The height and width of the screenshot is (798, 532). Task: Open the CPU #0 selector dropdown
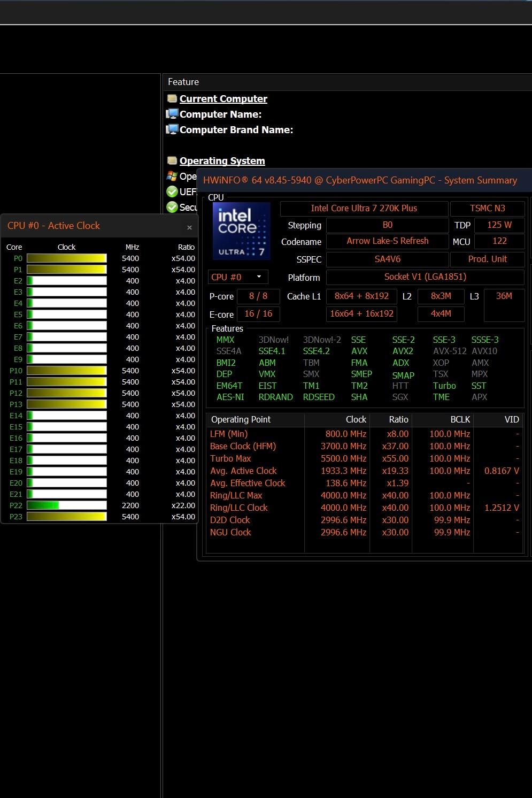coord(238,277)
